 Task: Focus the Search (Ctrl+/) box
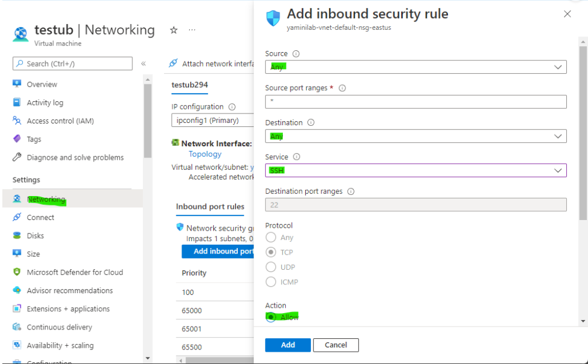tap(73, 63)
